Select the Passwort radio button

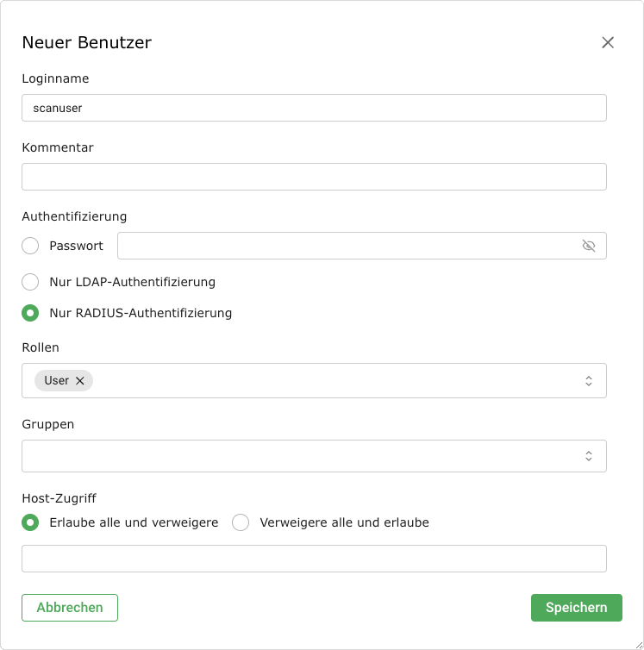point(30,246)
